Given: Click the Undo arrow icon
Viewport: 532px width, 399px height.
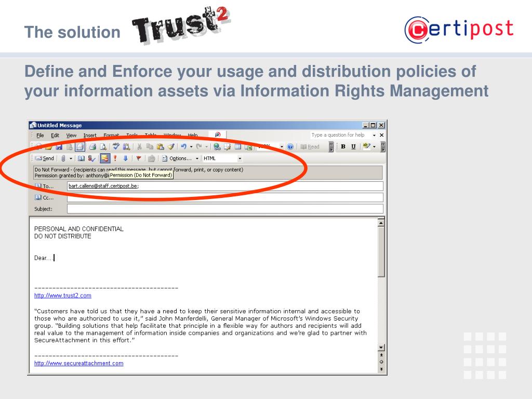Looking at the screenshot, I should (183, 147).
